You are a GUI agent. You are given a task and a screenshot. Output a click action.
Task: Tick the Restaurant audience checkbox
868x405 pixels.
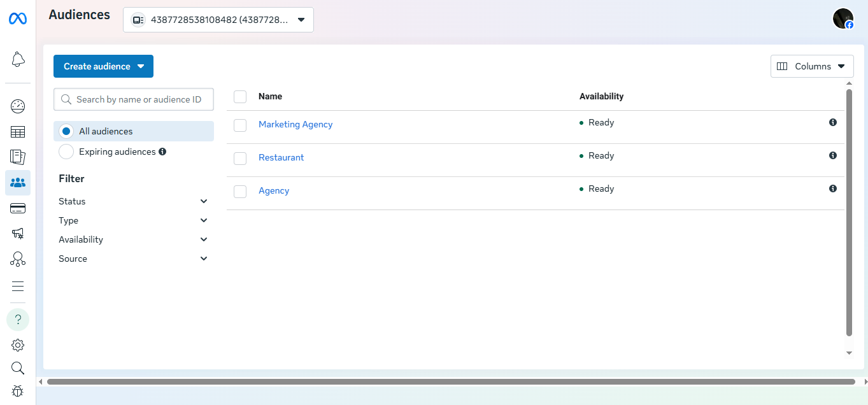(240, 159)
